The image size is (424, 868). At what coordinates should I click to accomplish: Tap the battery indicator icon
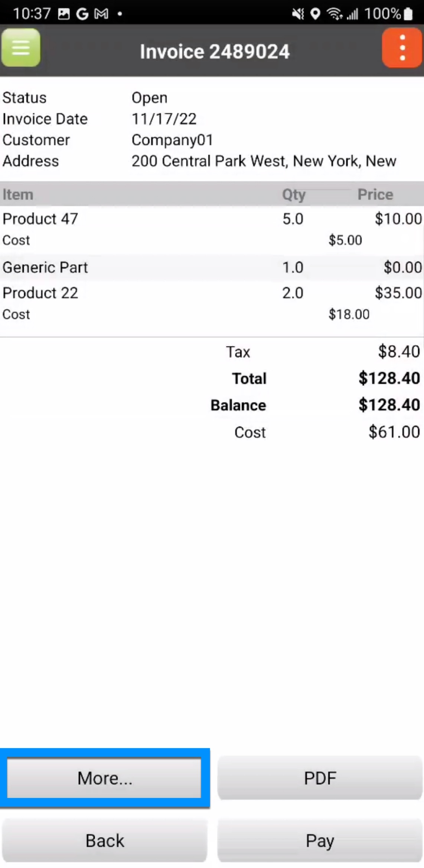408,14
